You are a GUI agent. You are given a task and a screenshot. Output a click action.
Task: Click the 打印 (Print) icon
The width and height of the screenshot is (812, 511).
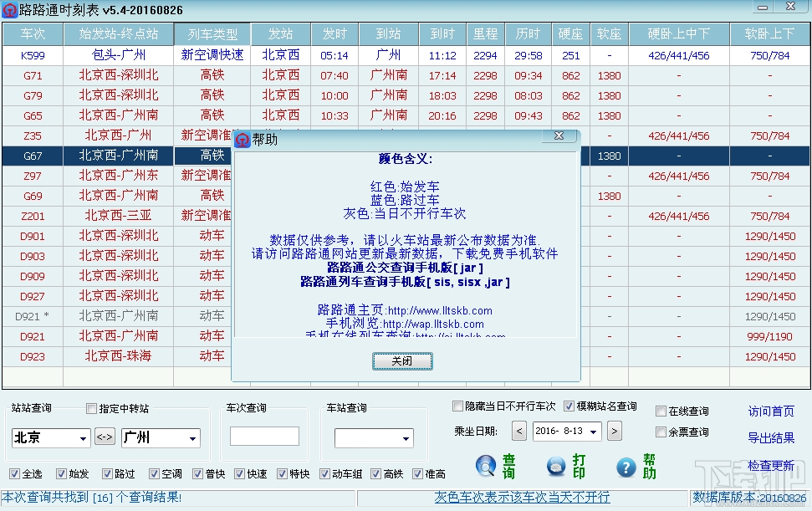click(555, 467)
